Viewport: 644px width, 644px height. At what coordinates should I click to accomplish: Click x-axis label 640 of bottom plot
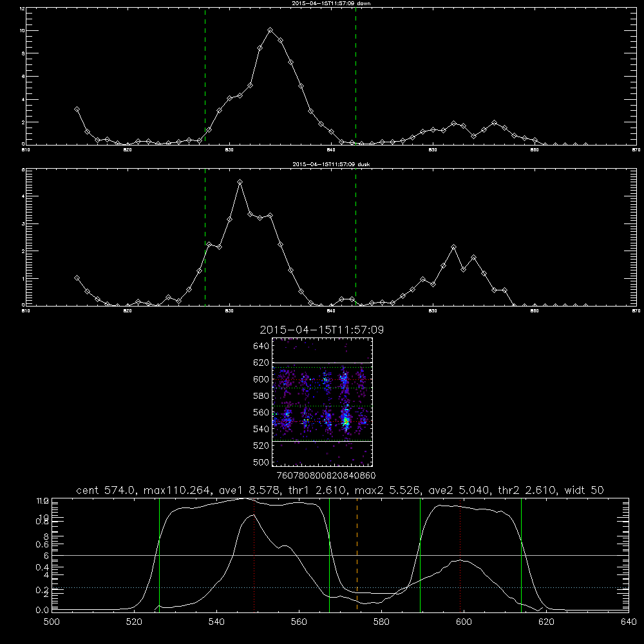(x=629, y=622)
